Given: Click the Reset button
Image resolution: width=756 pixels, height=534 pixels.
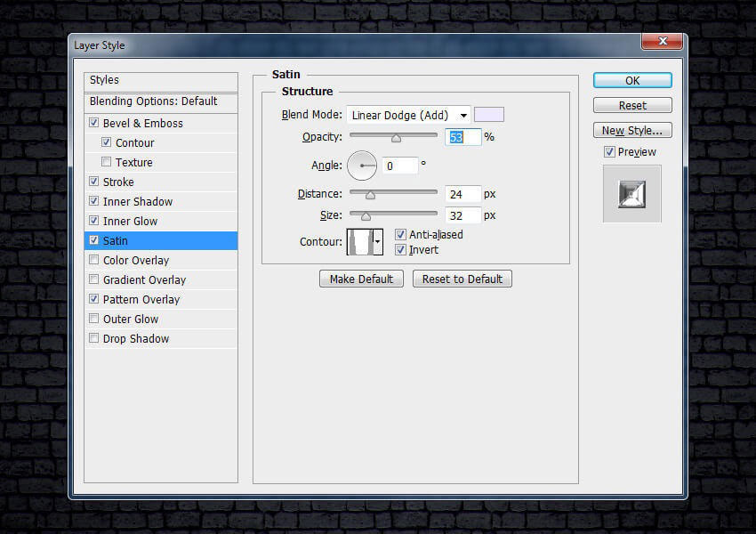Looking at the screenshot, I should [632, 105].
